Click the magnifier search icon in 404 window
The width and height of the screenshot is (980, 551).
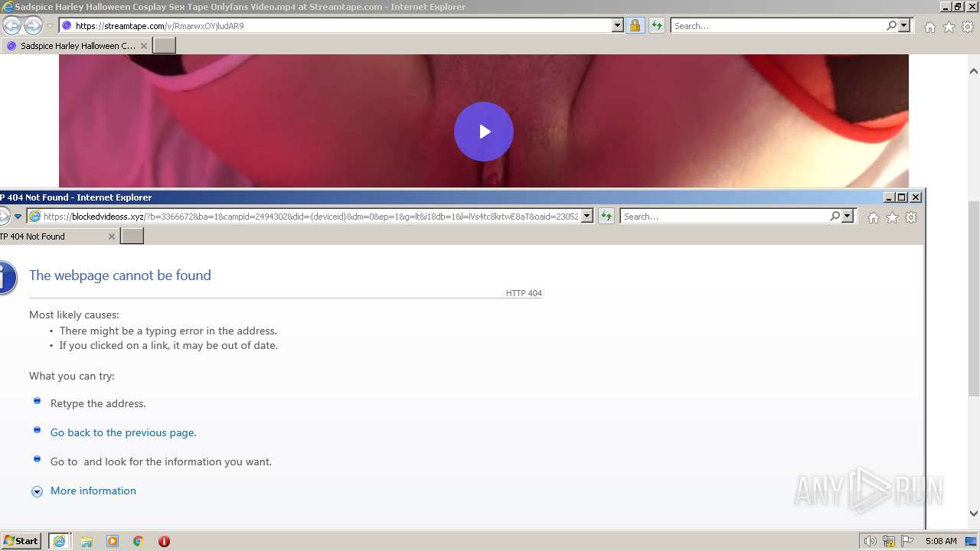pyautogui.click(x=835, y=217)
